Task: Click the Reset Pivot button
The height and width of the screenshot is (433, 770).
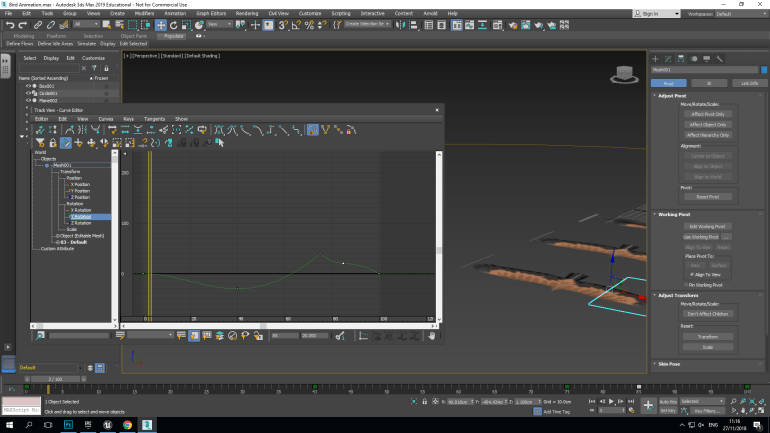Action: coord(708,197)
